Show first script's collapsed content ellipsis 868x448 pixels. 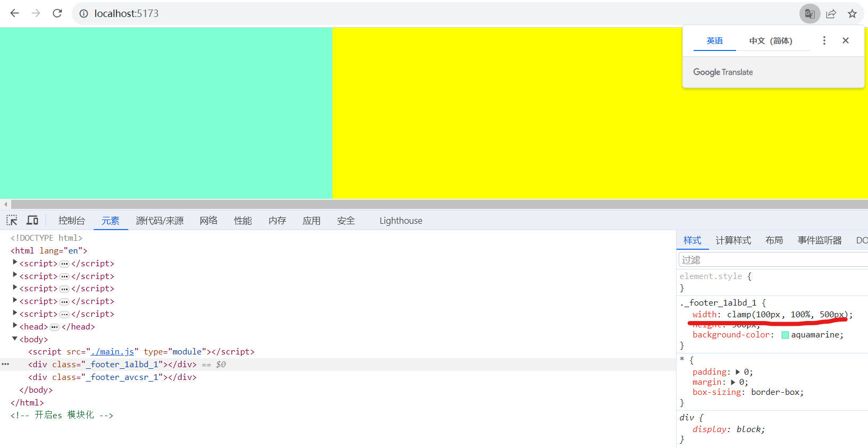pos(64,264)
